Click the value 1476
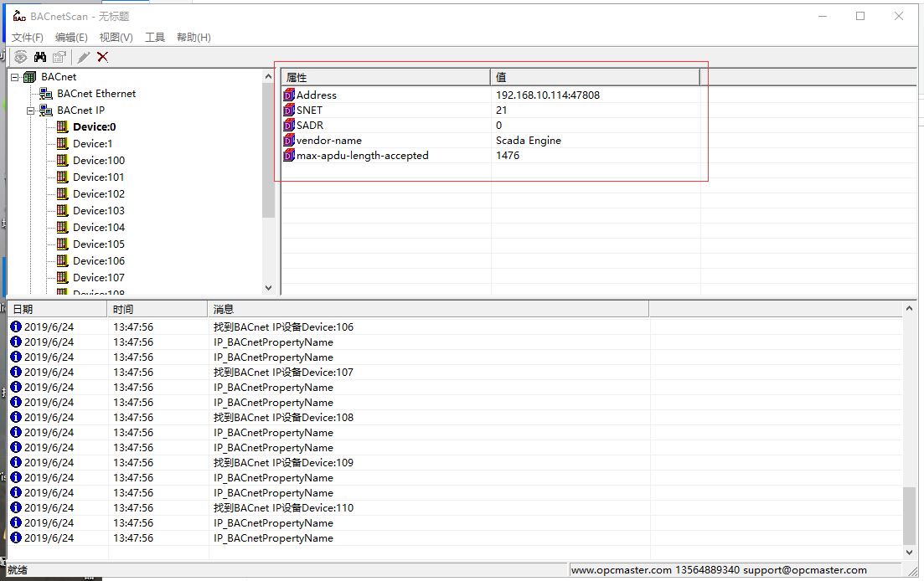This screenshot has height=581, width=924. [x=508, y=156]
